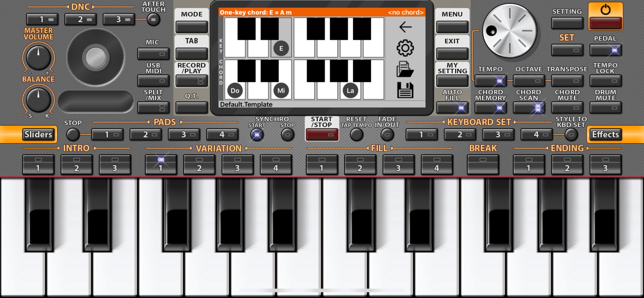644x298 pixels.
Task: Select Intro 2
Action: 76,165
